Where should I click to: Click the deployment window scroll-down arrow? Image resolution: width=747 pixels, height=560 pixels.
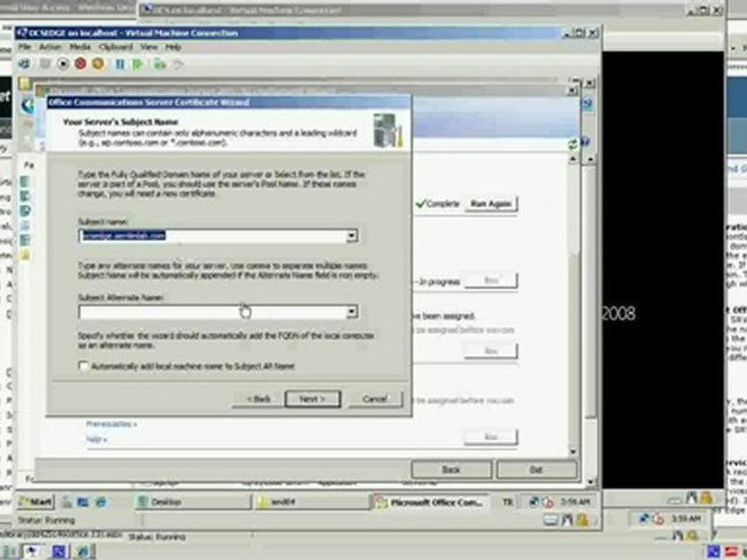coord(573,451)
